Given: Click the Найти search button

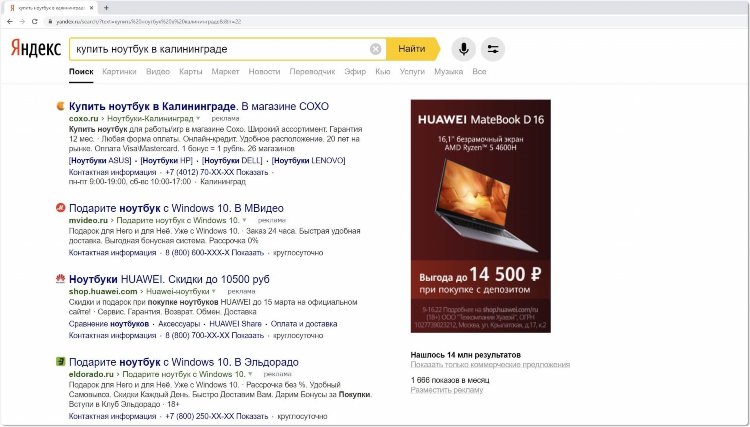Looking at the screenshot, I should click(x=413, y=49).
